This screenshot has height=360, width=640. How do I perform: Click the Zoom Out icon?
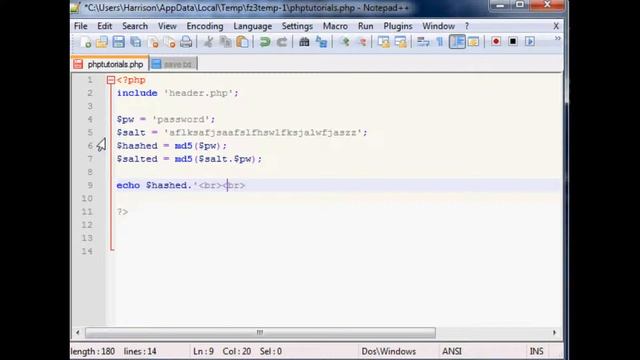[x=361, y=42]
